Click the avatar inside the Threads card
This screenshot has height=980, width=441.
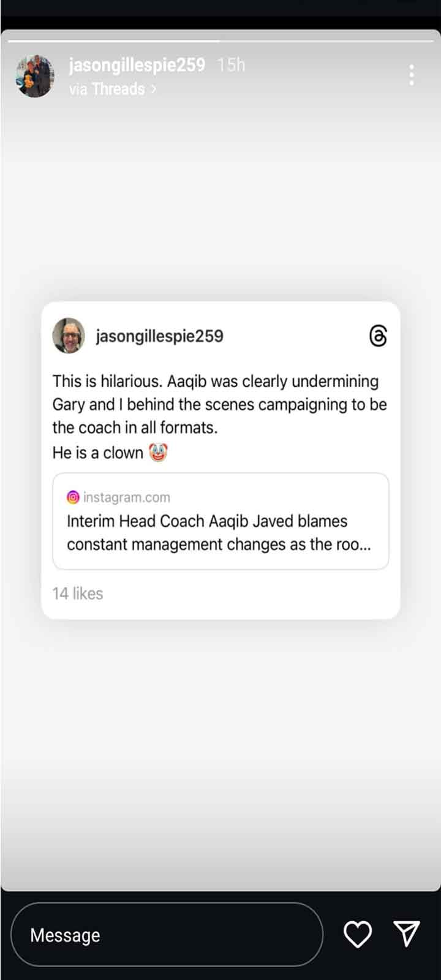(x=69, y=336)
